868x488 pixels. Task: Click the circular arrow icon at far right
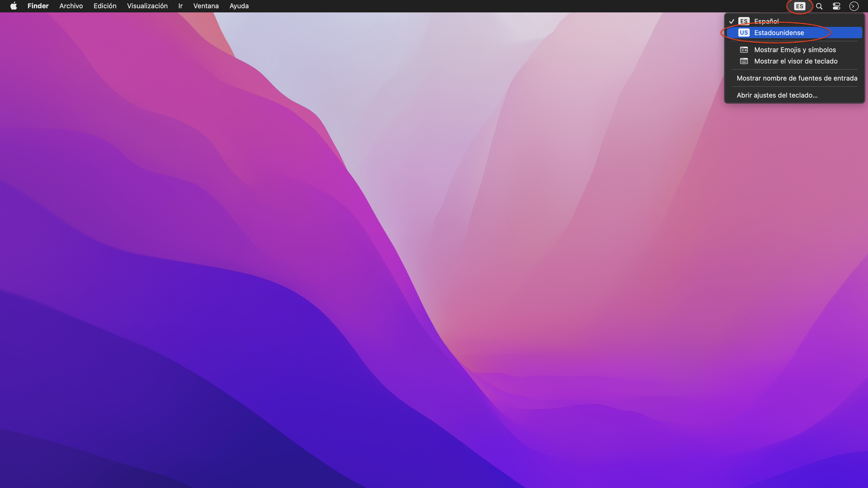point(854,6)
